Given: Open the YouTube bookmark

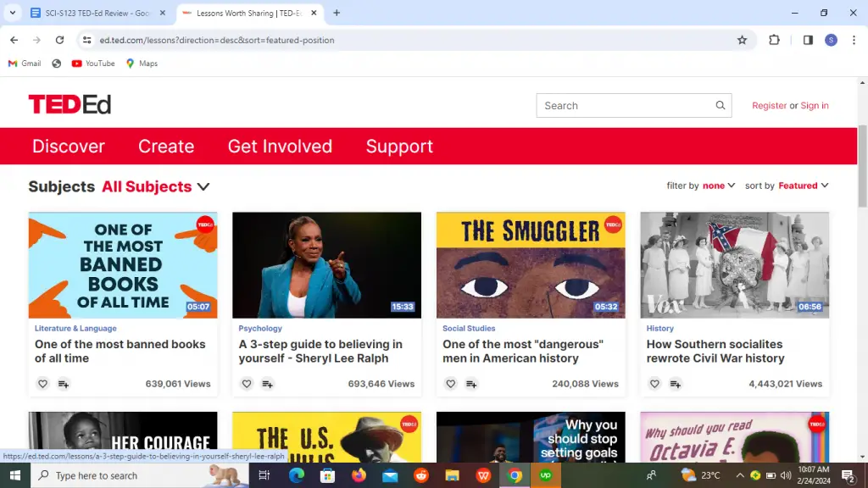Looking at the screenshot, I should click(x=93, y=64).
